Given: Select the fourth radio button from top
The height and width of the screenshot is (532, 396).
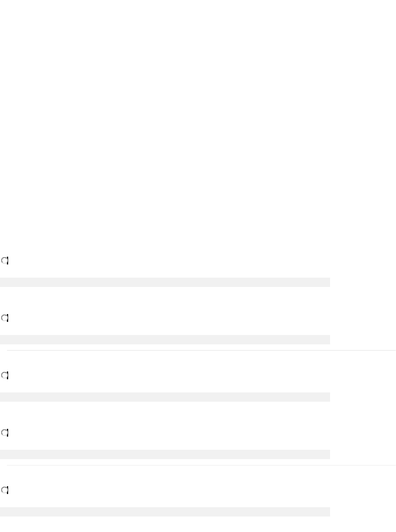Looking at the screenshot, I should tap(5, 433).
